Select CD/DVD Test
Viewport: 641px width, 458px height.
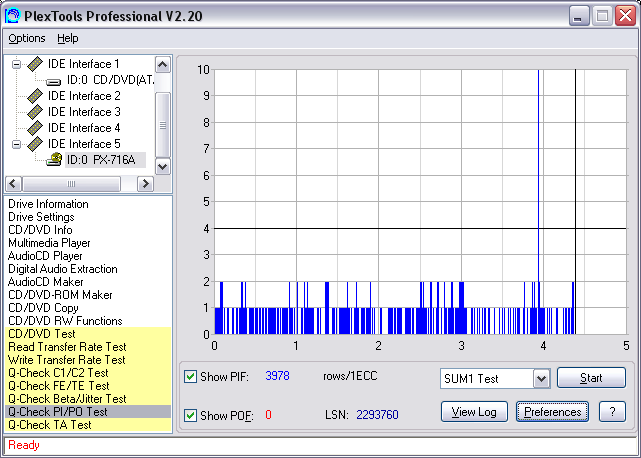coord(88,334)
